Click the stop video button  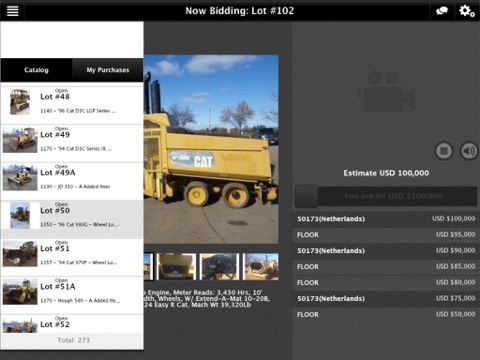(x=444, y=151)
